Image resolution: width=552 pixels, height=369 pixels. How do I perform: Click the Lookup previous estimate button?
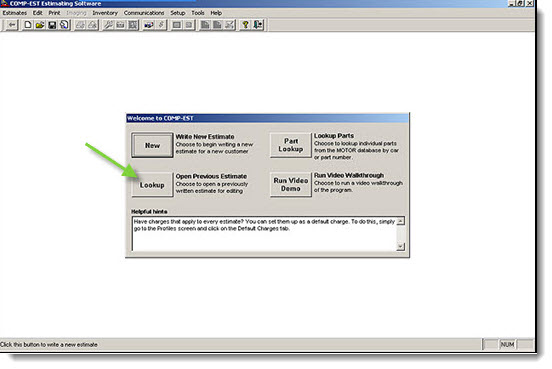pos(152,184)
